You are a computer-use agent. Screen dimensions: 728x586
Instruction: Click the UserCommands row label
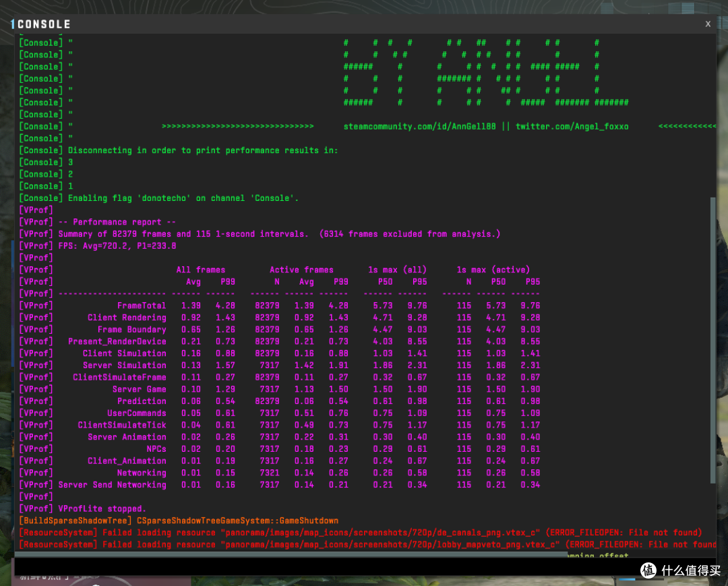point(136,413)
